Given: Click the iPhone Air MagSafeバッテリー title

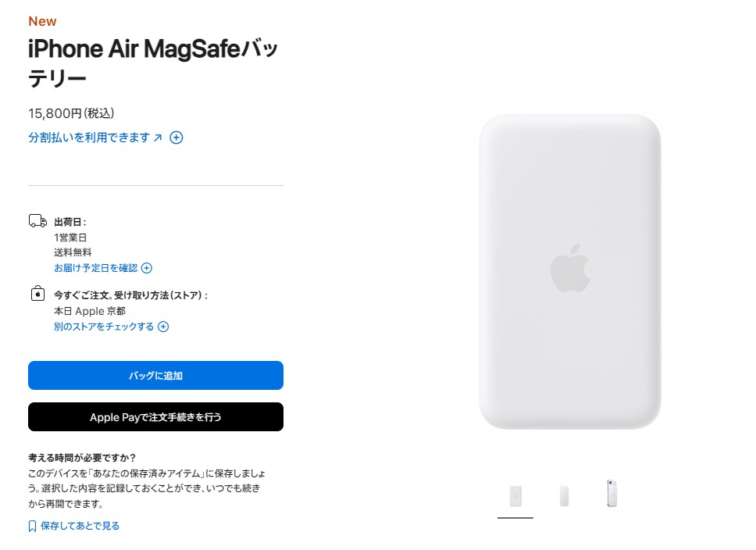Looking at the screenshot, I should point(153,62).
